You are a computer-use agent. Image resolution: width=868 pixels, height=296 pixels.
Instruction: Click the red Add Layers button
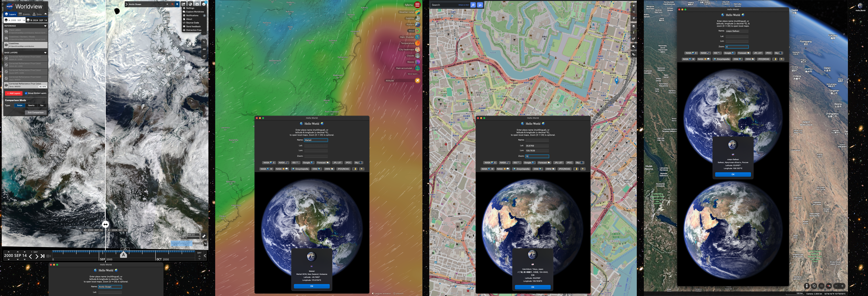(14, 93)
